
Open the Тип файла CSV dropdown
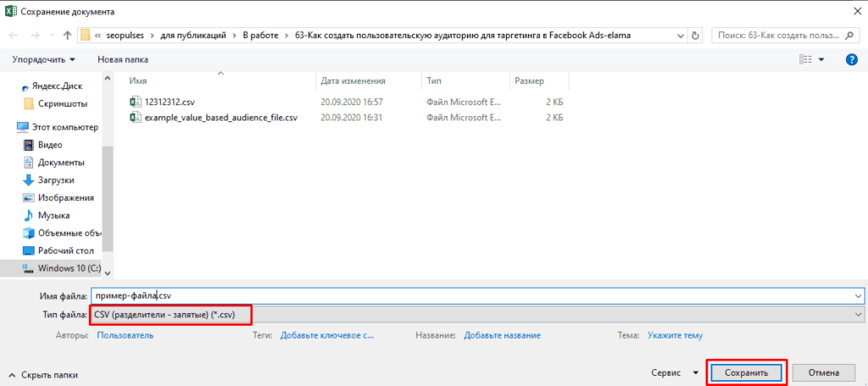(475, 315)
